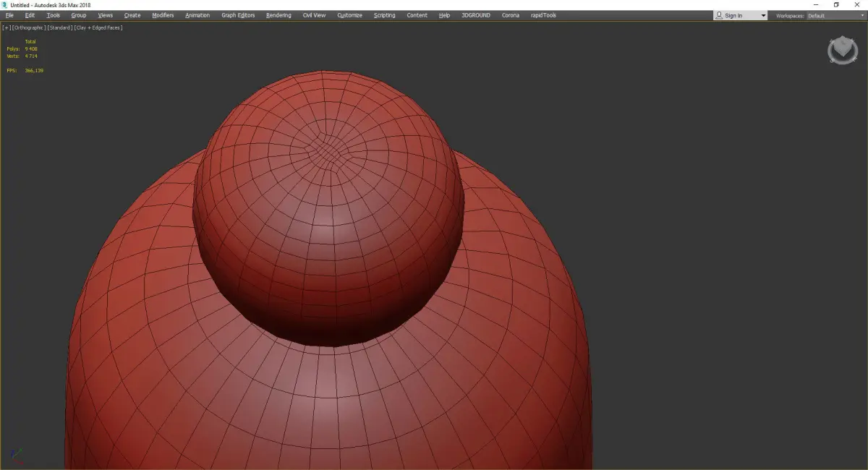This screenshot has width=868, height=470.
Task: Open the Views menu
Action: 106,15
